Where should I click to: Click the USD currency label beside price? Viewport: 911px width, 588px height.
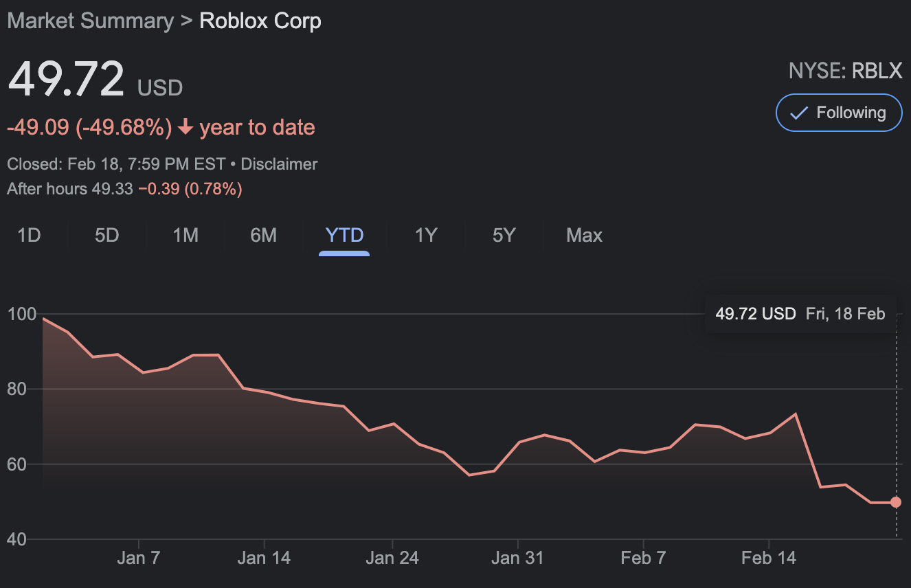point(160,88)
